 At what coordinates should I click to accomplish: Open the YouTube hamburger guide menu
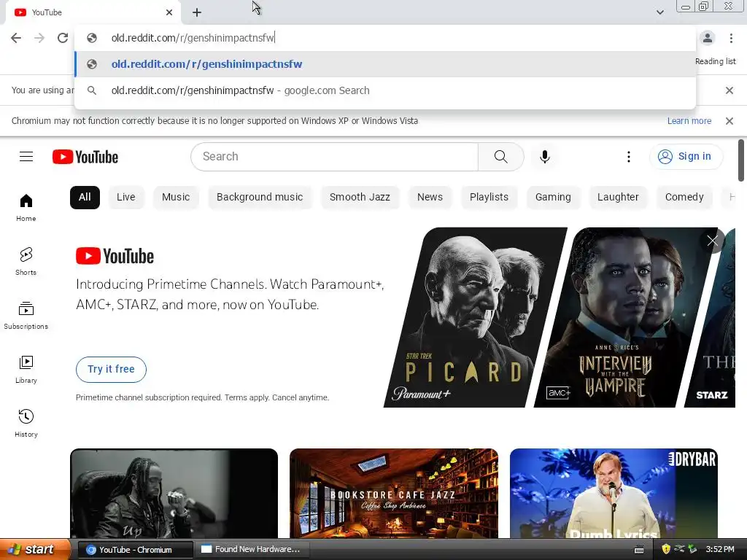(26, 156)
